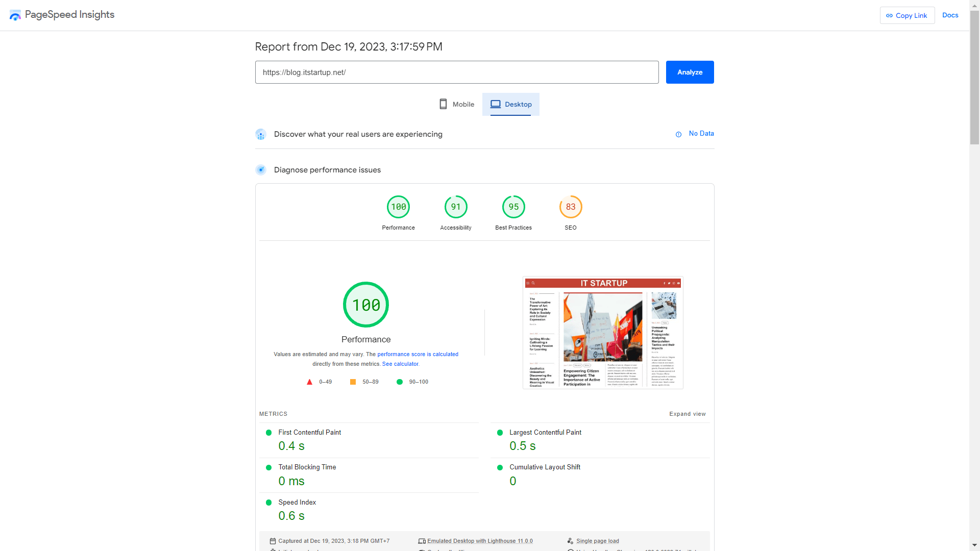Click the METRICS section heading
This screenshot has width=980, height=551.
coord(273,414)
